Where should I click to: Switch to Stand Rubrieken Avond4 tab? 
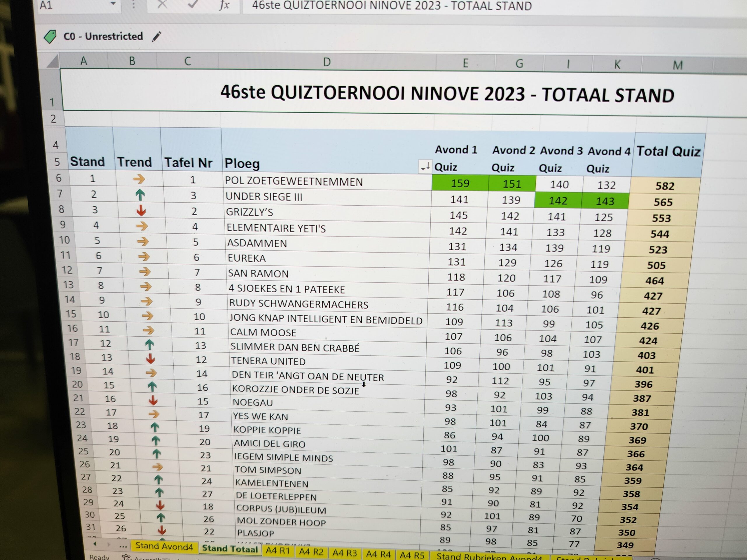coord(489,556)
